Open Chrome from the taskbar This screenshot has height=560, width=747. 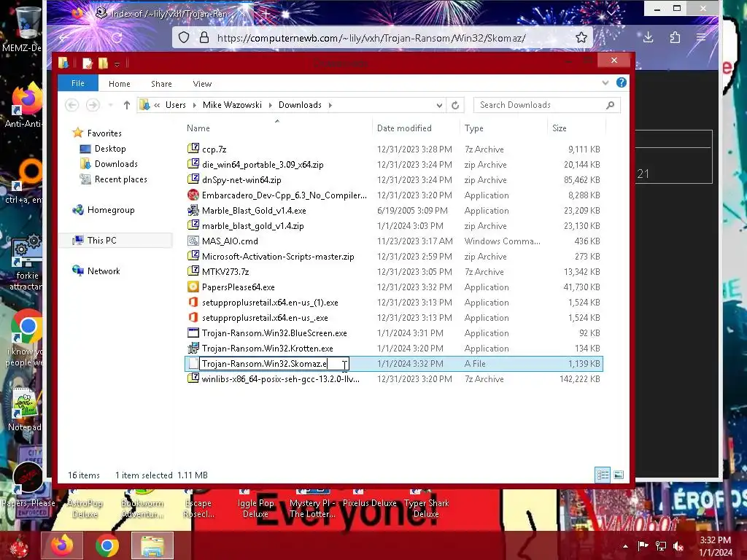(107, 545)
